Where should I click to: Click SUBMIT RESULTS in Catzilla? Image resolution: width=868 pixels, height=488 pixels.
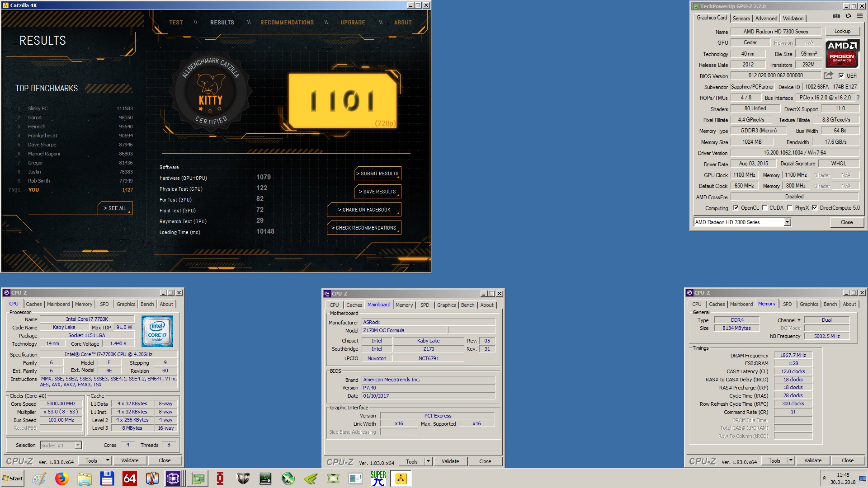377,174
